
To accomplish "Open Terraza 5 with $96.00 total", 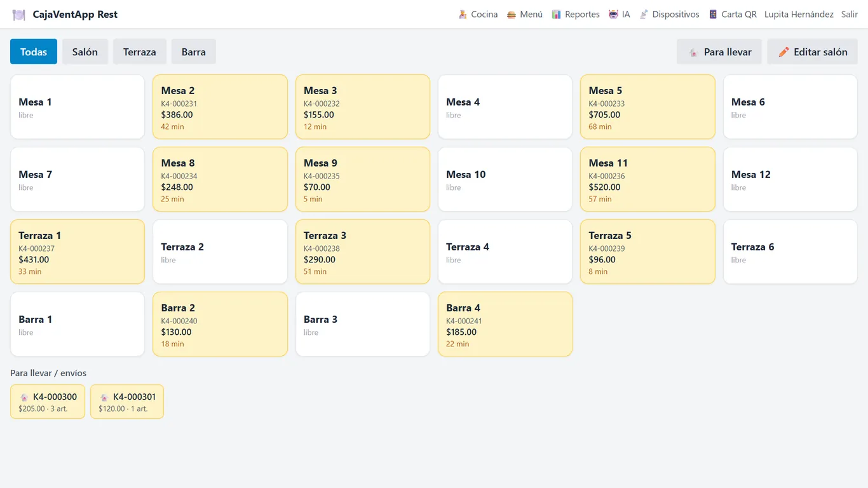I will click(648, 252).
